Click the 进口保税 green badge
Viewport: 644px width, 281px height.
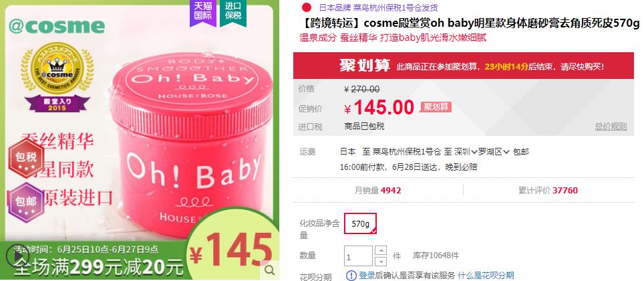pyautogui.click(x=233, y=11)
